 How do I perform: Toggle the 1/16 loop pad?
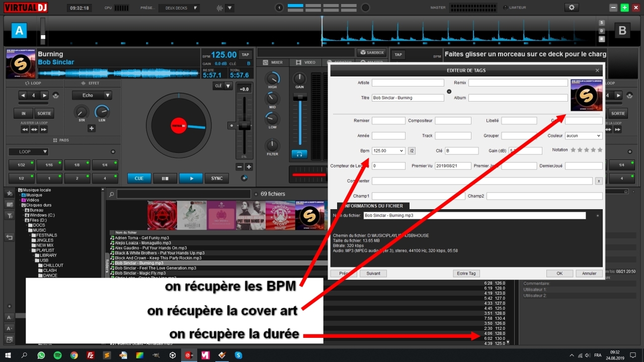(x=49, y=165)
